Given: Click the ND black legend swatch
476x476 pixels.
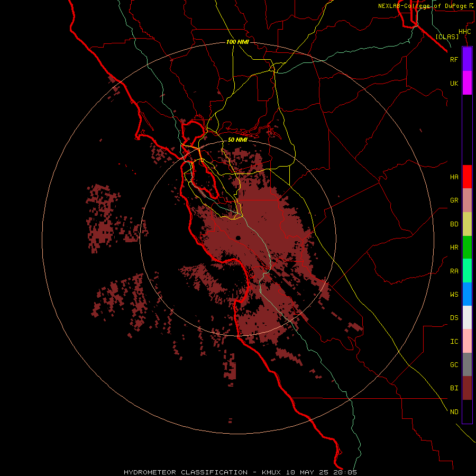Looking at the screenshot, I should pos(467,411).
